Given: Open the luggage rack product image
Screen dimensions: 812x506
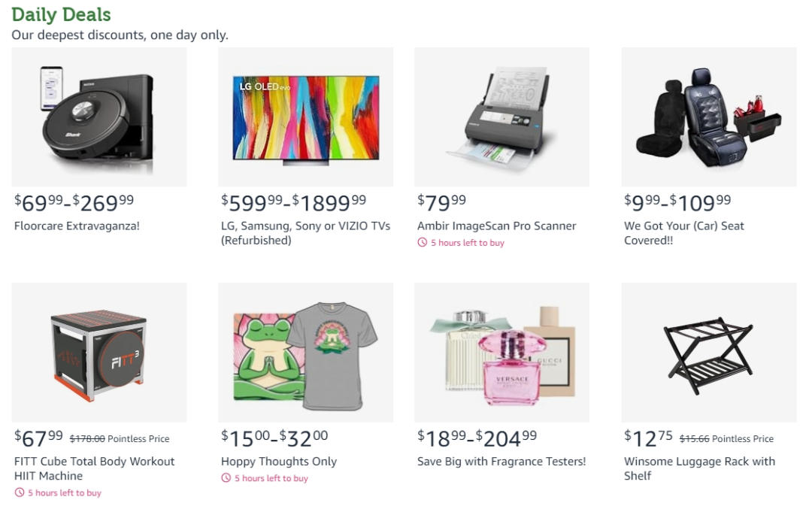Looking at the screenshot, I should tap(708, 353).
